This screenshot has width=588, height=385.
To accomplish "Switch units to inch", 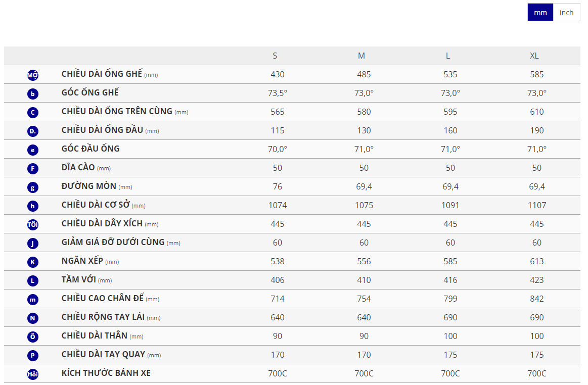I will tap(566, 13).
